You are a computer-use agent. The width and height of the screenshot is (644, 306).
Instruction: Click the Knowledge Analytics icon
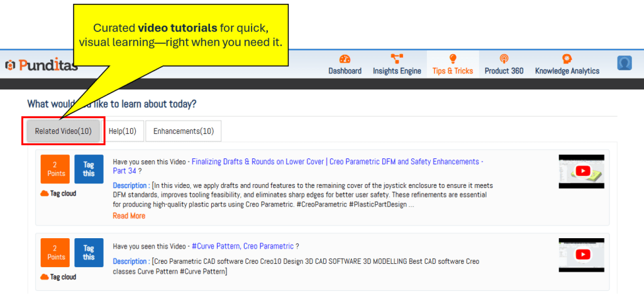(567, 59)
